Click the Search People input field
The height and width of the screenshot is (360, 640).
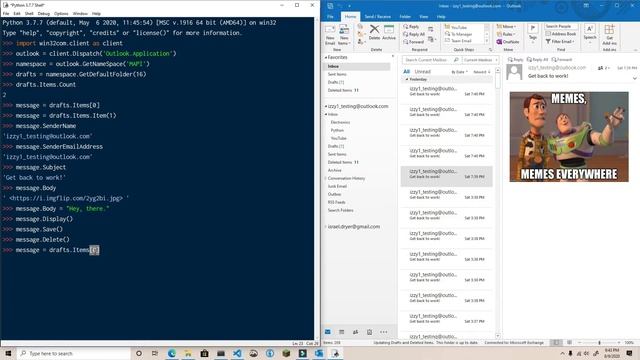coord(561,26)
